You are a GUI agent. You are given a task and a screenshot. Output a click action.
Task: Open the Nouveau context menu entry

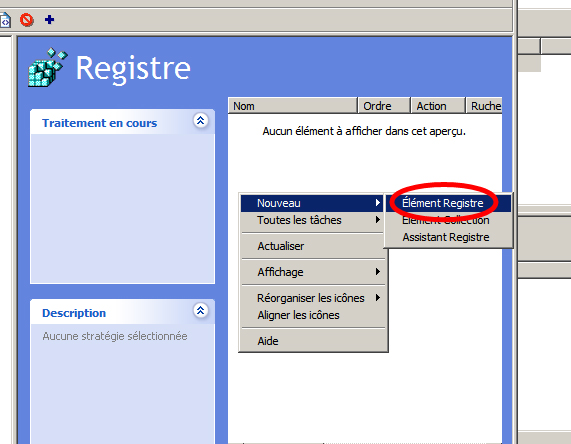[312, 203]
